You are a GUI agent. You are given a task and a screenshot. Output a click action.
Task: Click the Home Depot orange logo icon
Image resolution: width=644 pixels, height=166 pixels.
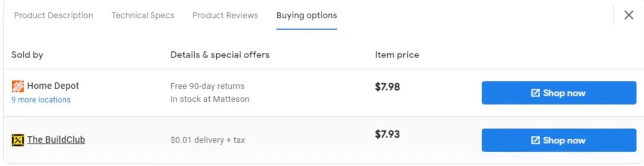[18, 86]
